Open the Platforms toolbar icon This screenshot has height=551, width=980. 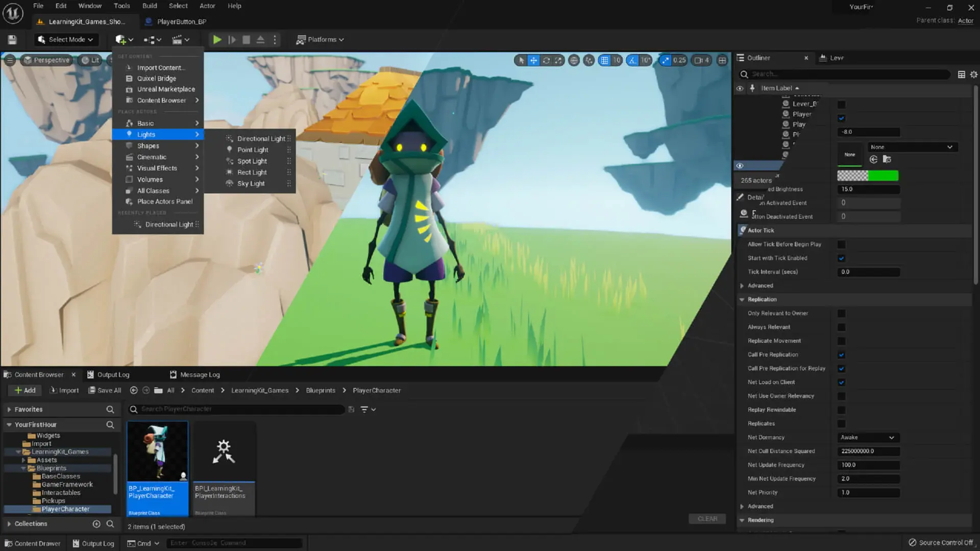[x=320, y=39]
